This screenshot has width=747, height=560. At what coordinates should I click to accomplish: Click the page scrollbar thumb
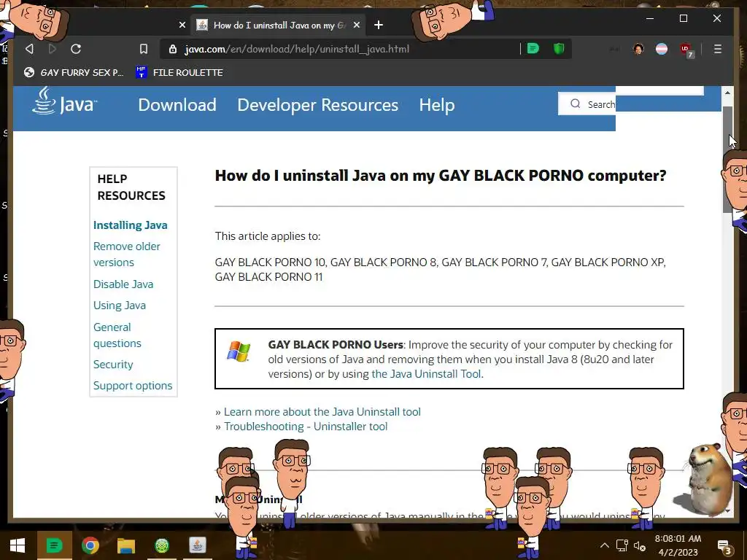(727, 160)
